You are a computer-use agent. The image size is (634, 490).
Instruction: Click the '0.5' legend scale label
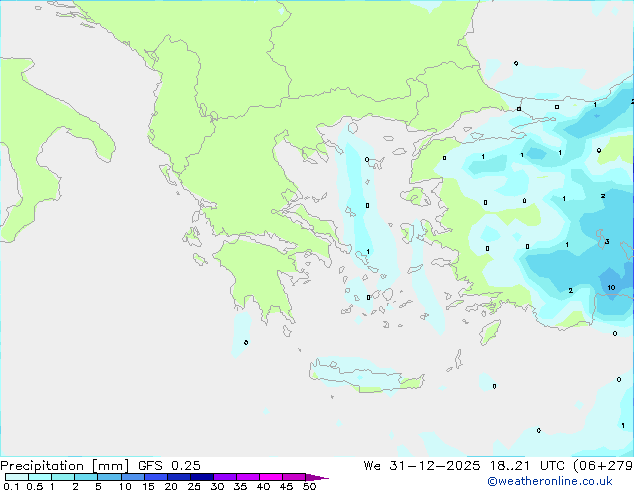point(35,486)
